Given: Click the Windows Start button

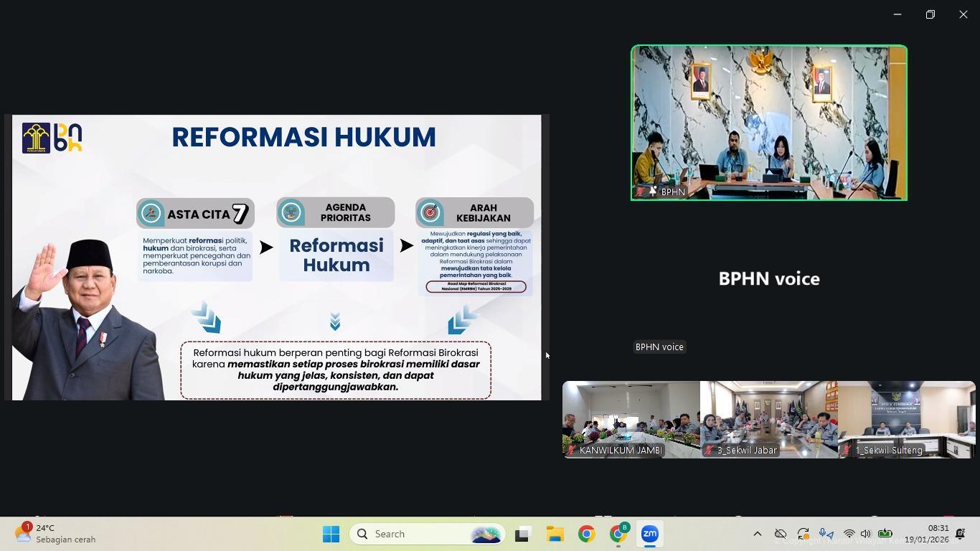Looking at the screenshot, I should tap(331, 534).
